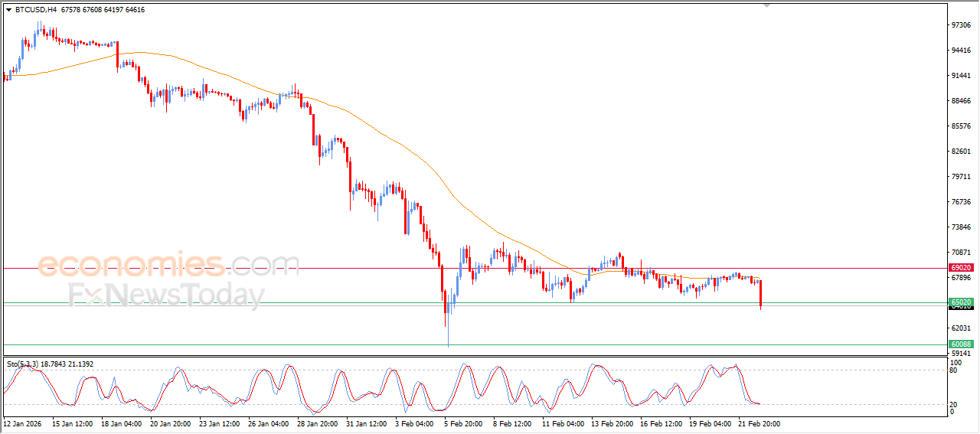Image resolution: width=980 pixels, height=434 pixels.
Task: Click the 82601 price axis label
Action: (961, 152)
